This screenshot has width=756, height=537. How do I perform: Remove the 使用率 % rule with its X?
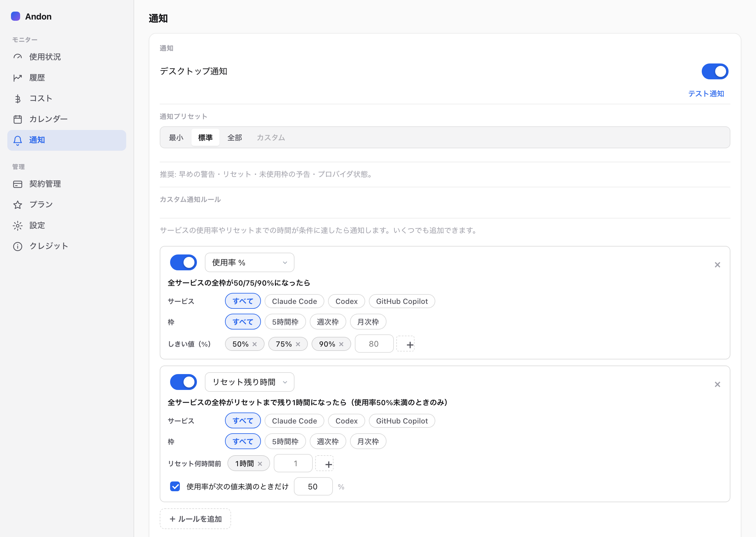[717, 265]
